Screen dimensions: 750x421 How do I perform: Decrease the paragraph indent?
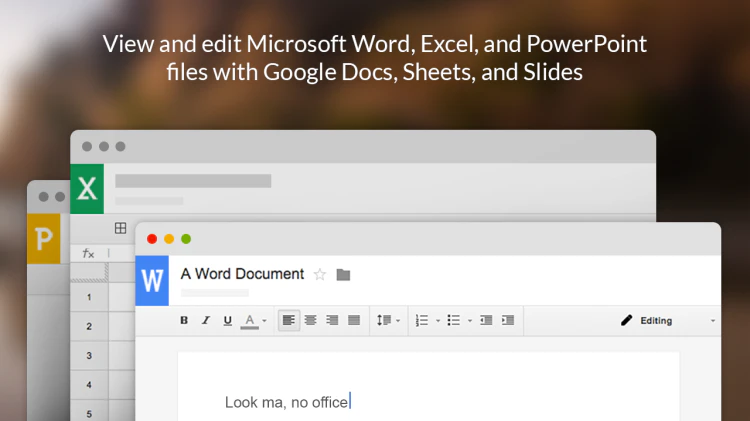(486, 320)
